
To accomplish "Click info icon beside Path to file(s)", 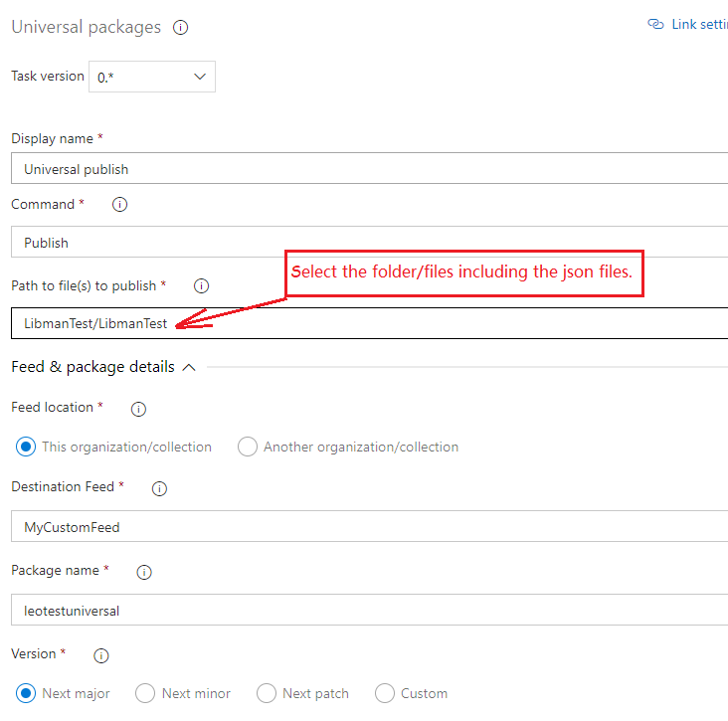I will [201, 286].
